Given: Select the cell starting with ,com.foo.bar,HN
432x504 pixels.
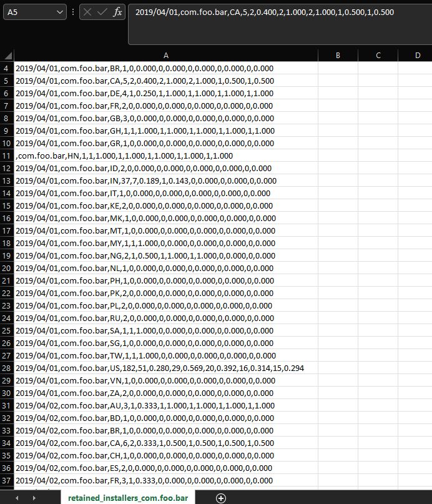Looking at the screenshot, I should 166,156.
